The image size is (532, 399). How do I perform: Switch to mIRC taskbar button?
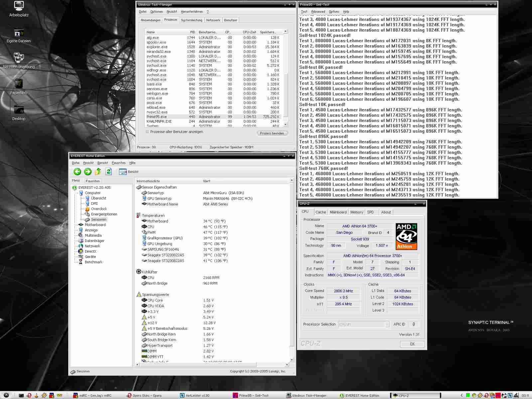coord(95,395)
